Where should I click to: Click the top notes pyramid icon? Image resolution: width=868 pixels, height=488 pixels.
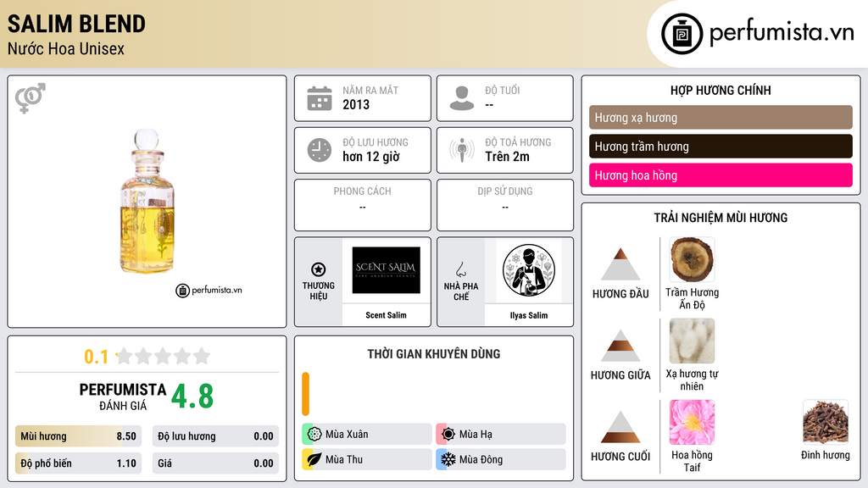coord(620,264)
